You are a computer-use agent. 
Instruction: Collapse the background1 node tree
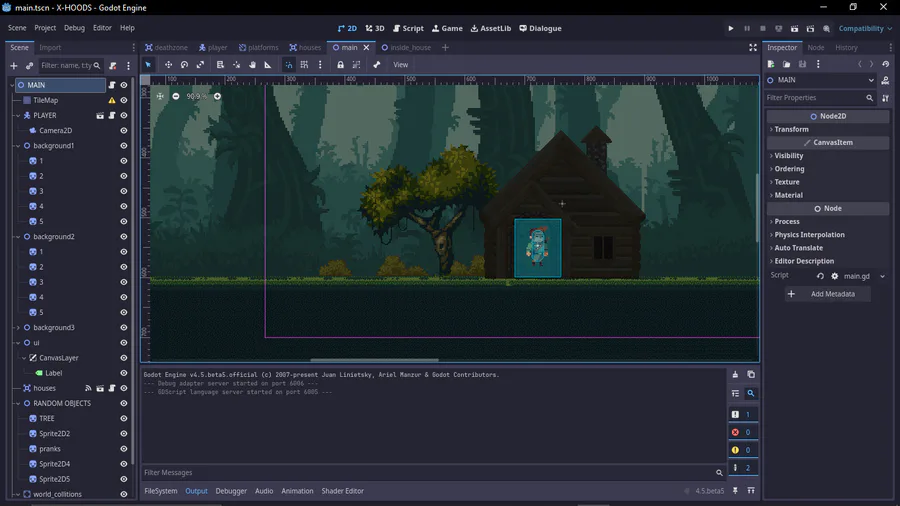(x=18, y=146)
